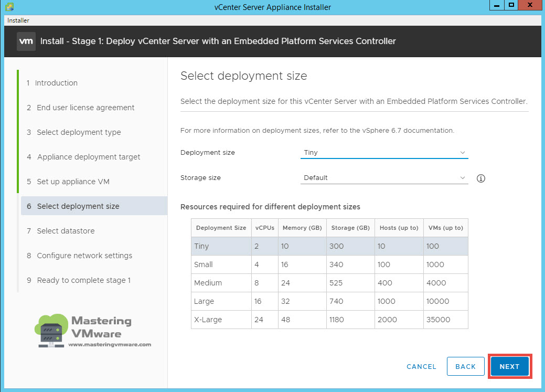The width and height of the screenshot is (545, 392).
Task: Click the Medium deployment size cell
Action: tap(221, 283)
